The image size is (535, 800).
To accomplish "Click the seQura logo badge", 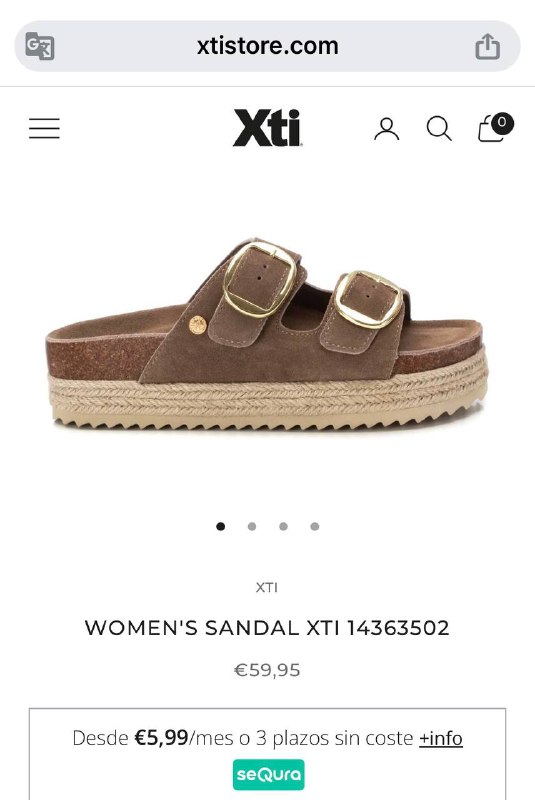I will pyautogui.click(x=269, y=774).
